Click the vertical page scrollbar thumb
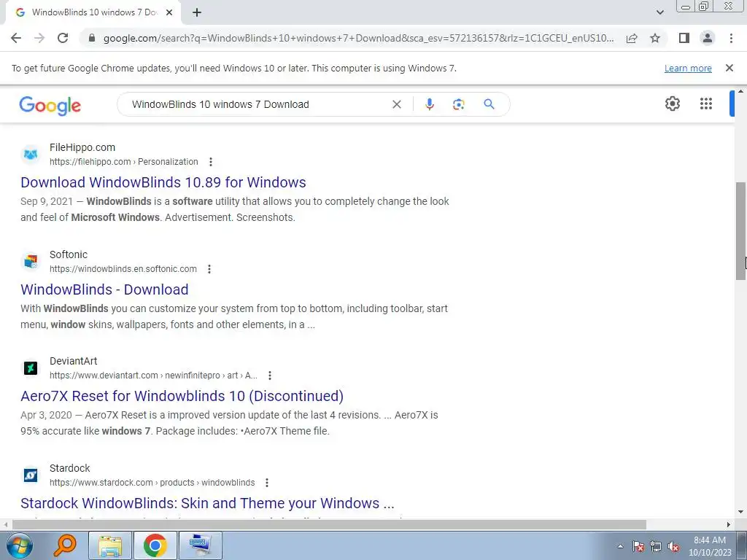The width and height of the screenshot is (747, 560). (x=741, y=231)
